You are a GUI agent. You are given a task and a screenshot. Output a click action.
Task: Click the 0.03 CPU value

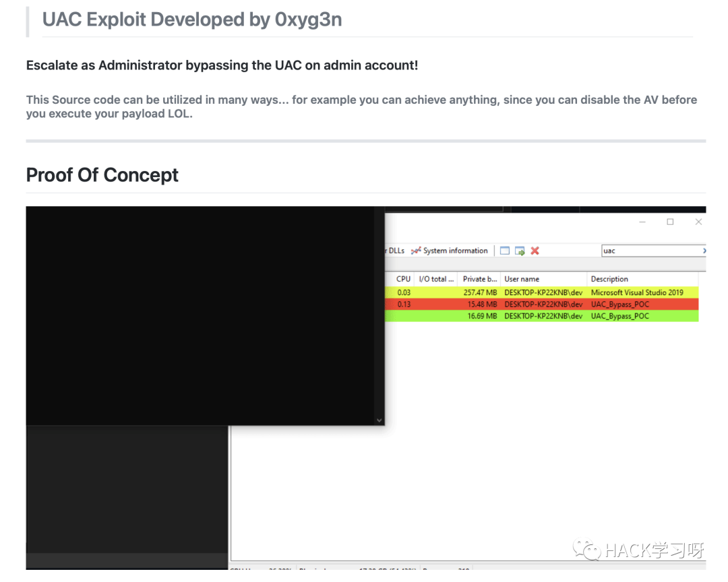(x=404, y=292)
